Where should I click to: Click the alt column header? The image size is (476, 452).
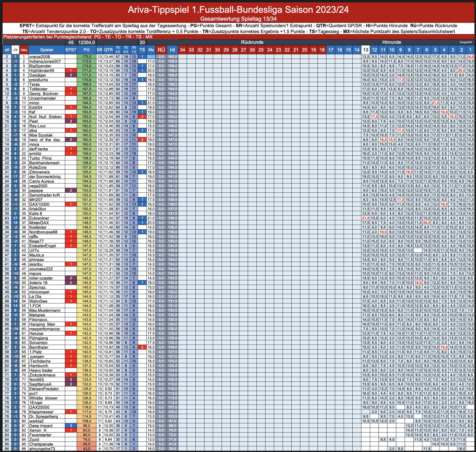tap(7, 50)
